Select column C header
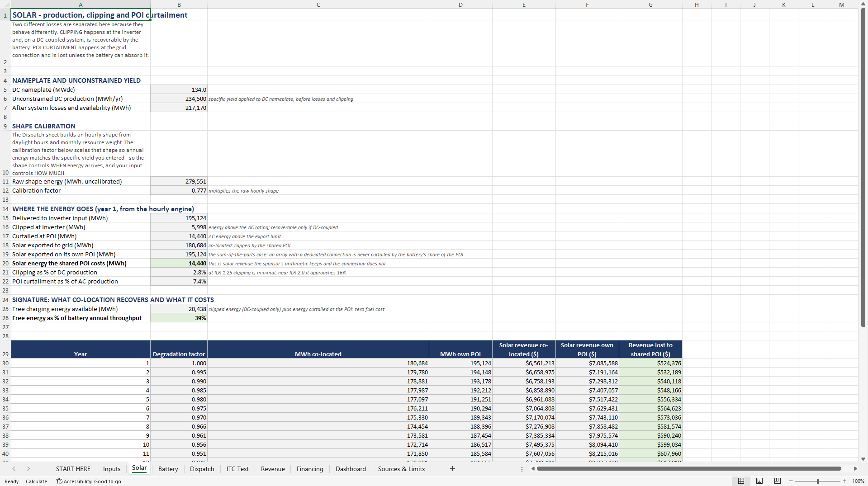 click(x=318, y=5)
